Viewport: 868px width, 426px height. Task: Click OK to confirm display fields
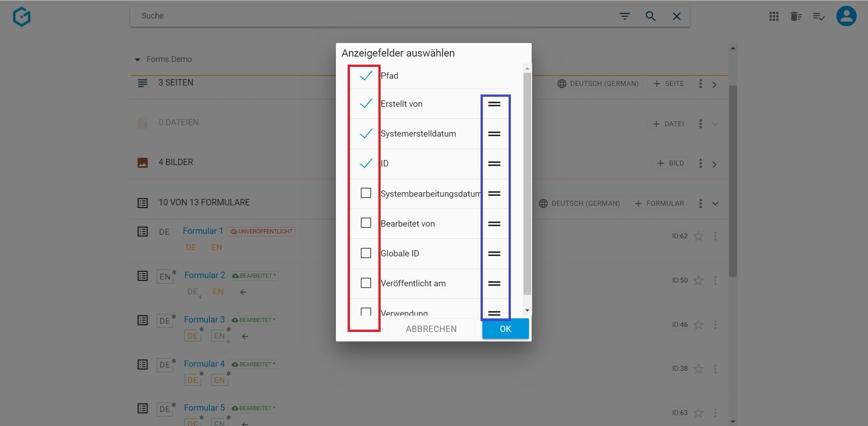click(505, 329)
